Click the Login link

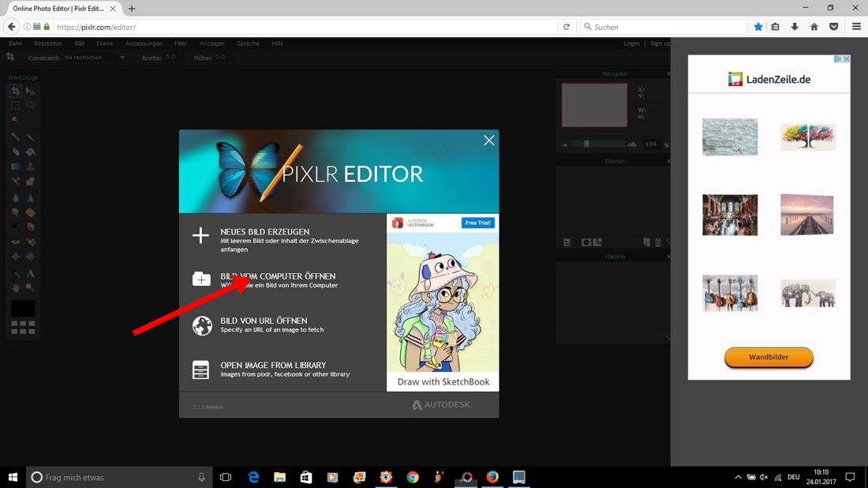point(631,43)
